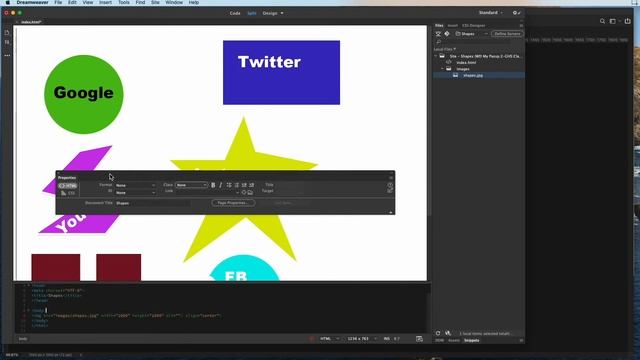This screenshot has width=640, height=360.
Task: Click the Blockquote indent icon
Action: tap(252, 185)
